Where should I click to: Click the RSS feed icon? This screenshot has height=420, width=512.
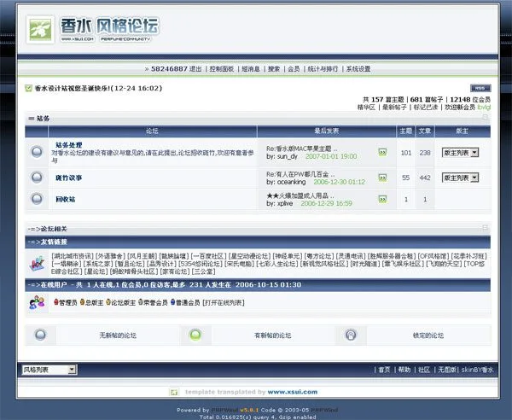click(x=480, y=88)
